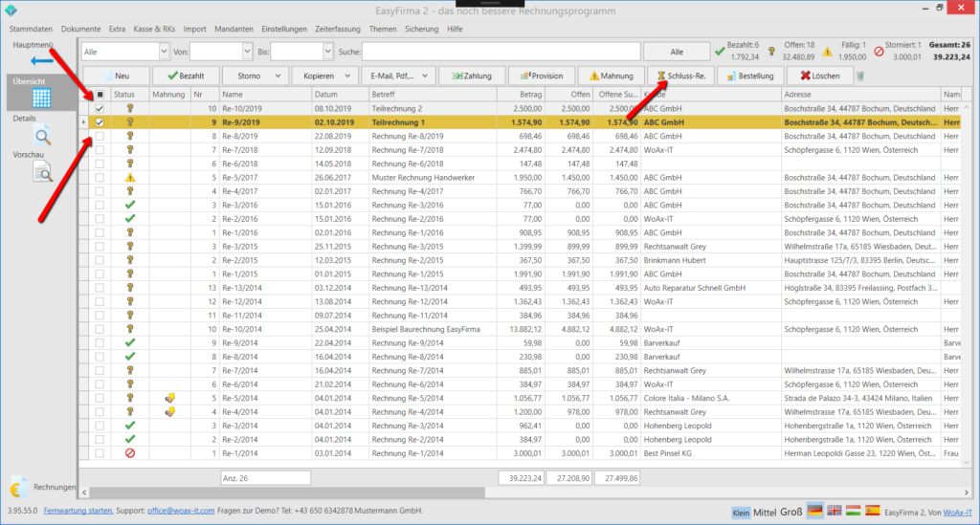Click the open status icon of Re-10/2019
Viewport: 980px width, 525px height.
click(x=130, y=108)
